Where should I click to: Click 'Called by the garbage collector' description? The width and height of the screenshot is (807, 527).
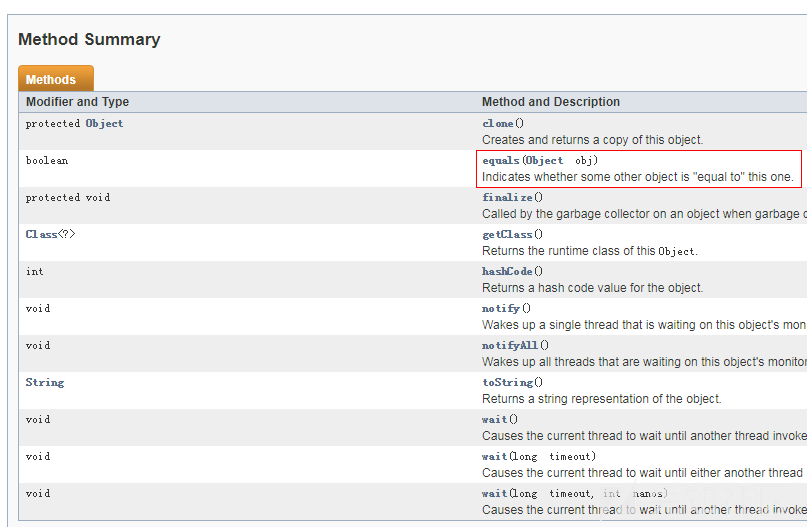coord(644,214)
